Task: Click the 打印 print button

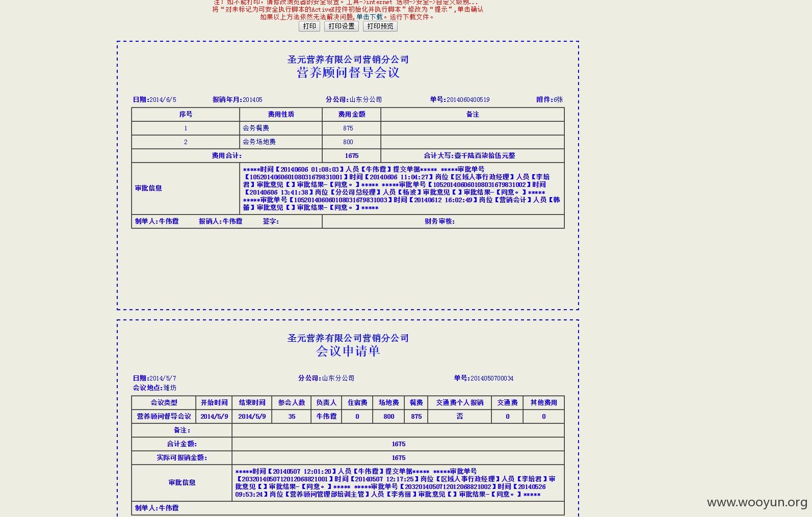Action: coord(309,26)
